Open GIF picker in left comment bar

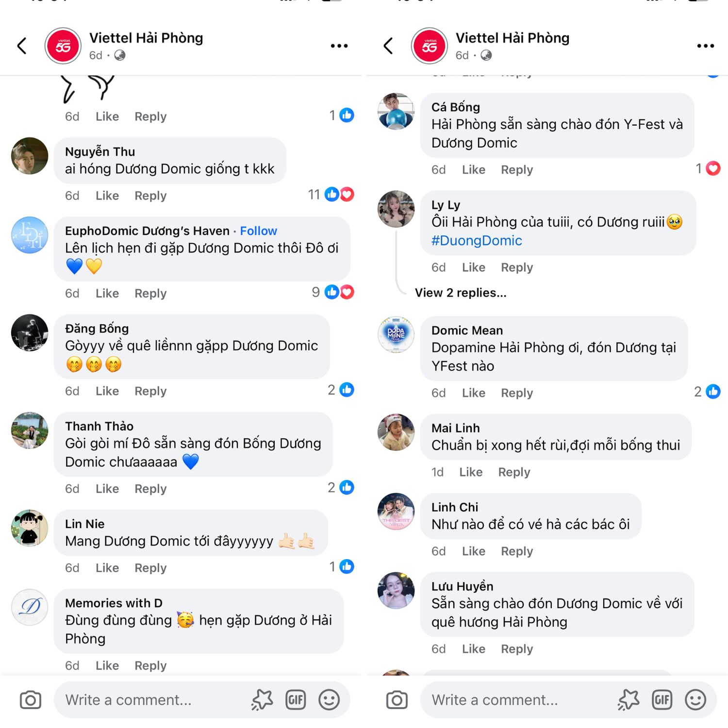click(296, 700)
